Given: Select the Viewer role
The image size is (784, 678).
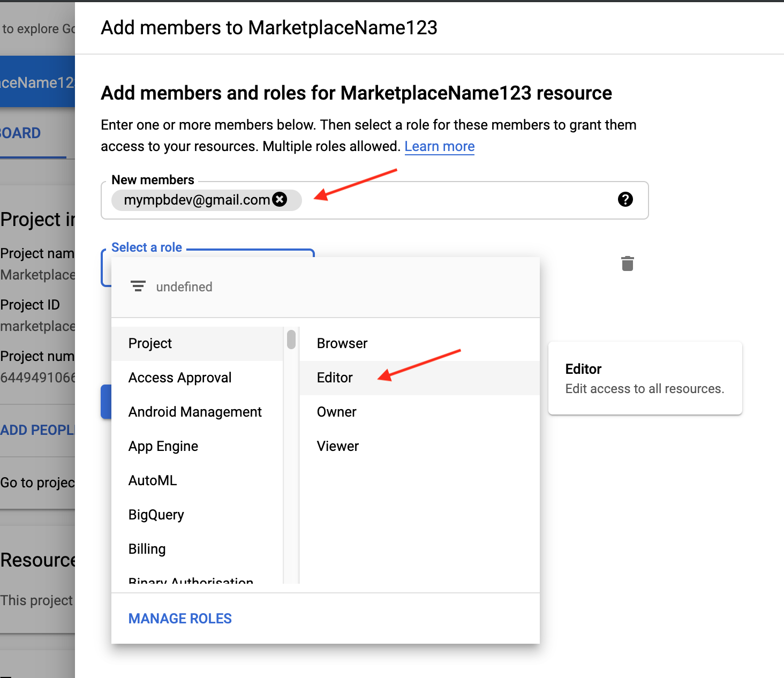Looking at the screenshot, I should (x=337, y=446).
